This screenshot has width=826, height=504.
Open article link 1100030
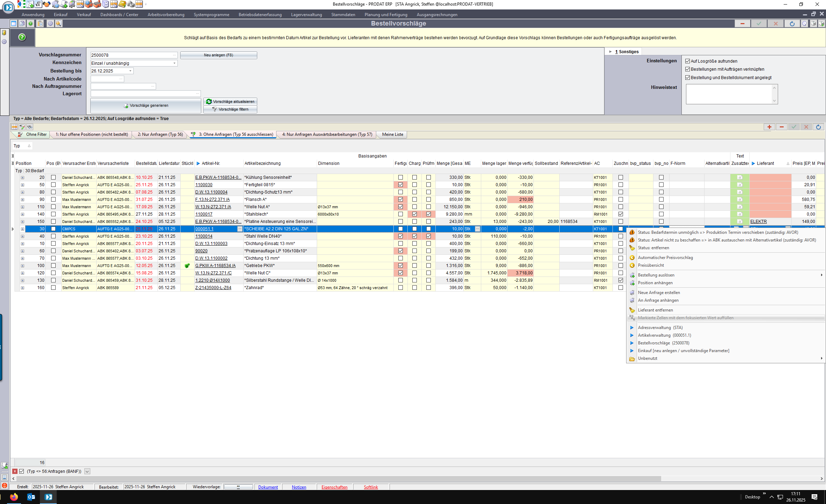pos(204,185)
